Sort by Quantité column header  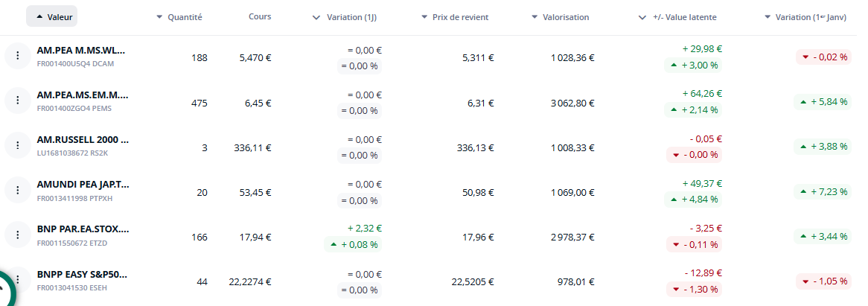(179, 16)
